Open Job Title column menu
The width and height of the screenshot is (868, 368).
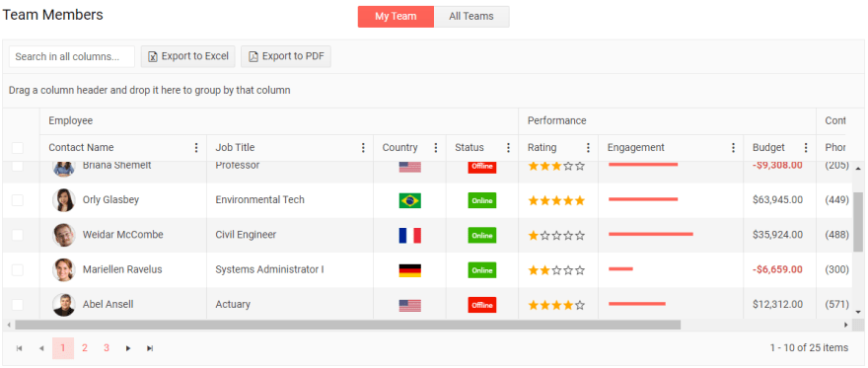[x=363, y=148]
